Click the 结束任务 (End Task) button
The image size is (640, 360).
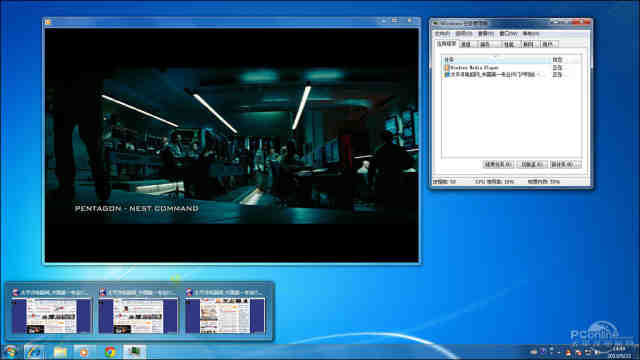coord(498,164)
